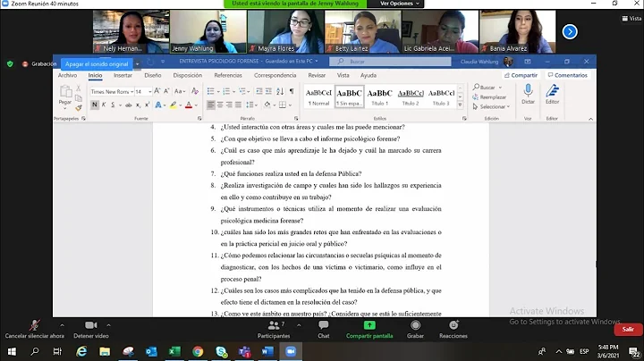
Task: Select the Normal style
Action: pyautogui.click(x=318, y=97)
